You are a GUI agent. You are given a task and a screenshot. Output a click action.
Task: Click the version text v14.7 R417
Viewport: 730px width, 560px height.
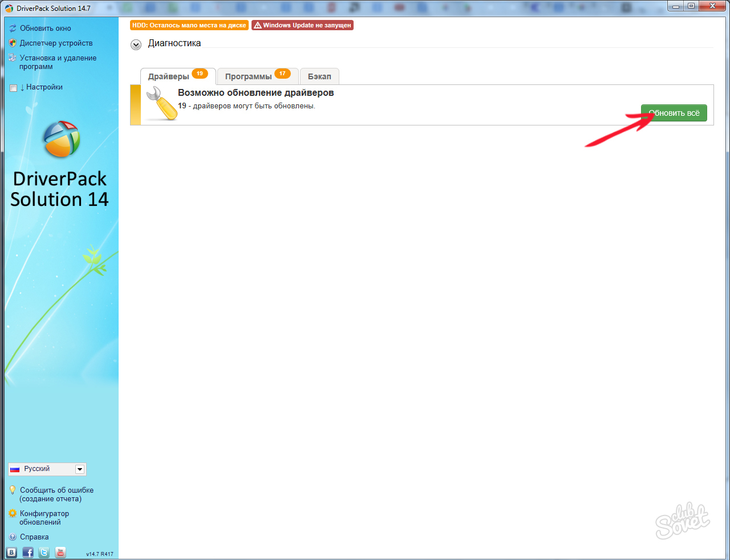point(100,554)
